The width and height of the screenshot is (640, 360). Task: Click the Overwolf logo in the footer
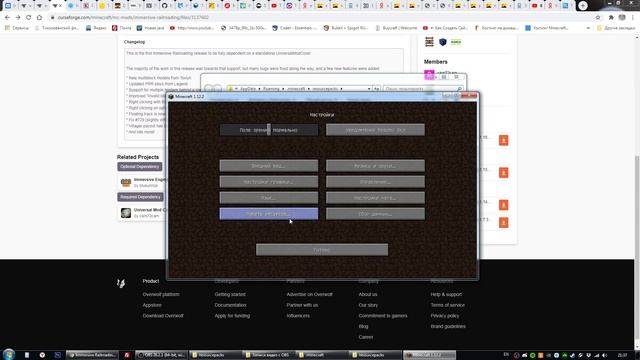click(121, 283)
